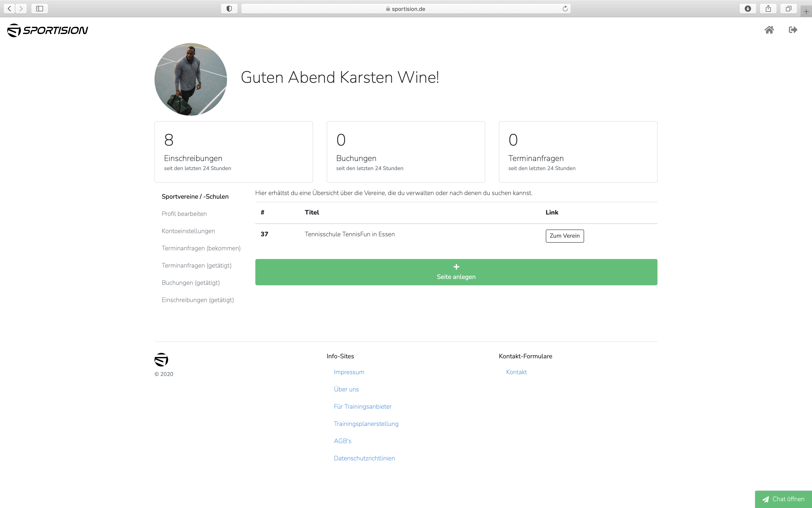Image resolution: width=812 pixels, height=508 pixels.
Task: Show all tabs overview icon
Action: coord(788,9)
